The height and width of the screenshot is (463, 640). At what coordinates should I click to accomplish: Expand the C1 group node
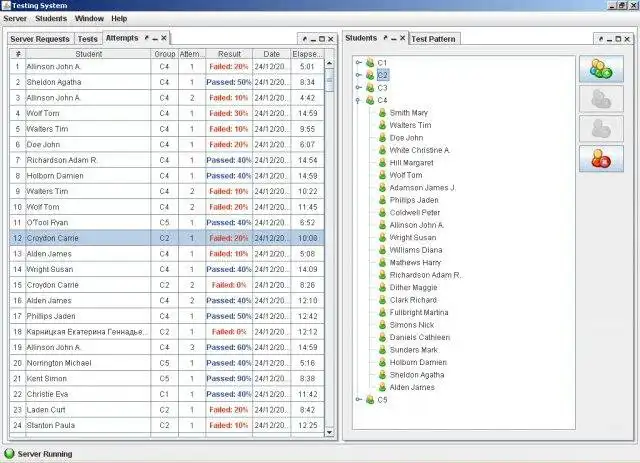pyautogui.click(x=358, y=62)
